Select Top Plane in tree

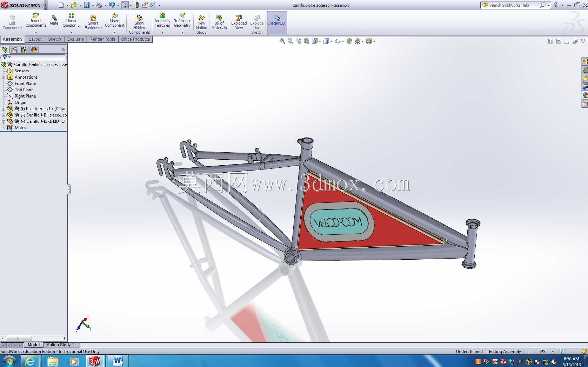coord(24,90)
